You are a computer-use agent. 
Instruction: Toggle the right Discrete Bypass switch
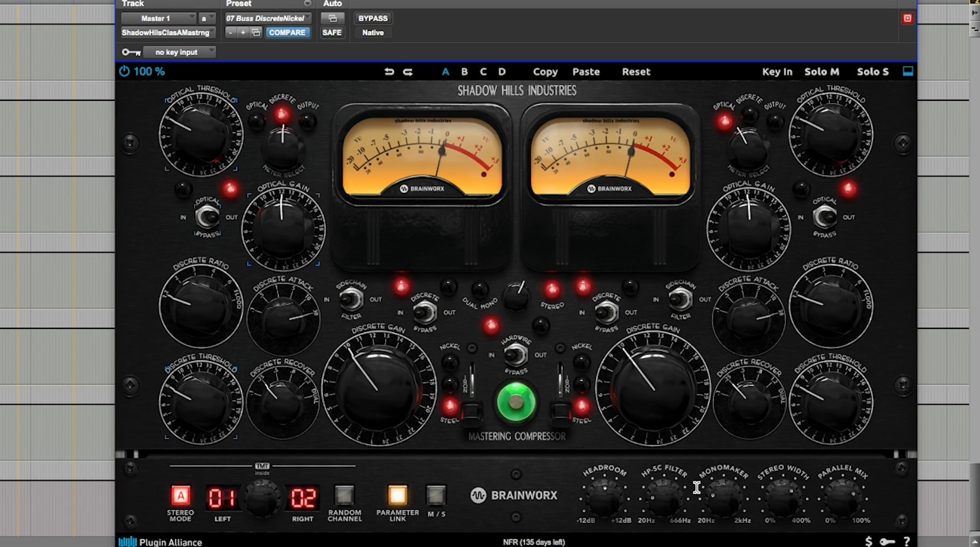606,313
